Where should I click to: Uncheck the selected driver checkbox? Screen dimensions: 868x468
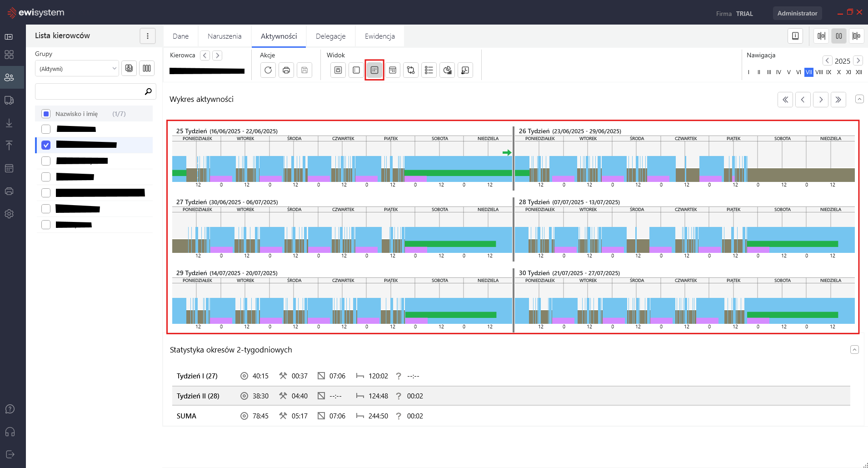[x=46, y=145]
